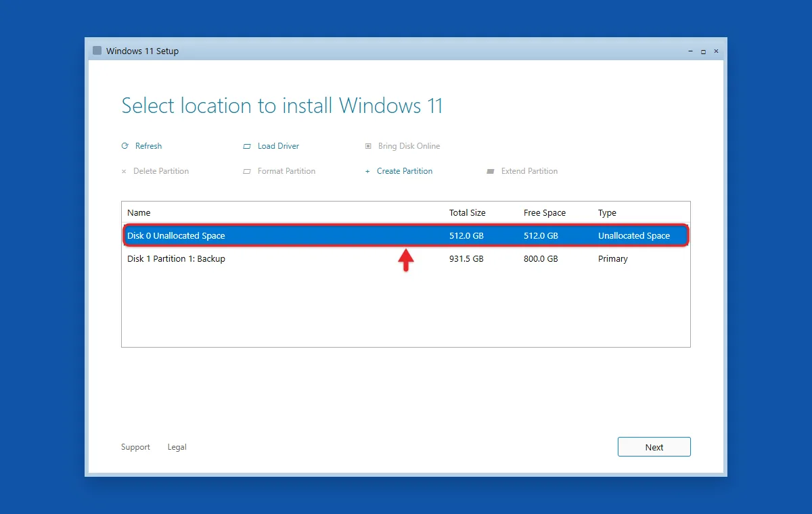Open the Support link
The width and height of the screenshot is (812, 514).
click(x=135, y=447)
